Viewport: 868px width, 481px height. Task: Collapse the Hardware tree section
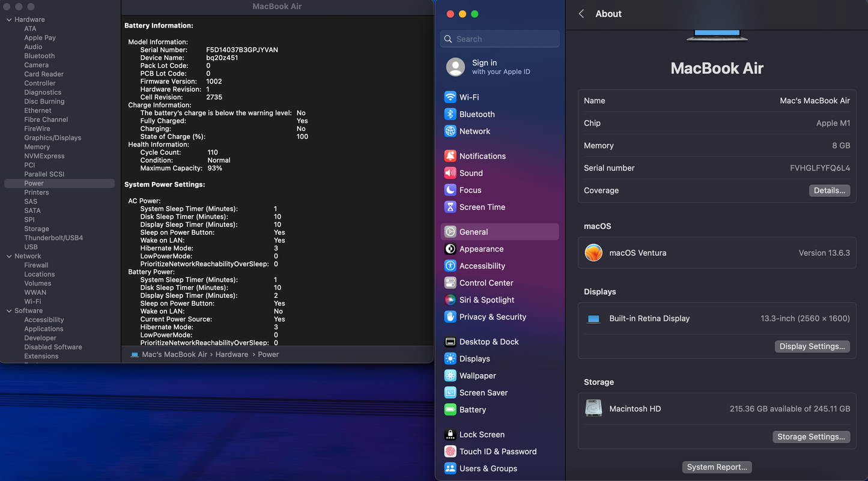pyautogui.click(x=9, y=20)
